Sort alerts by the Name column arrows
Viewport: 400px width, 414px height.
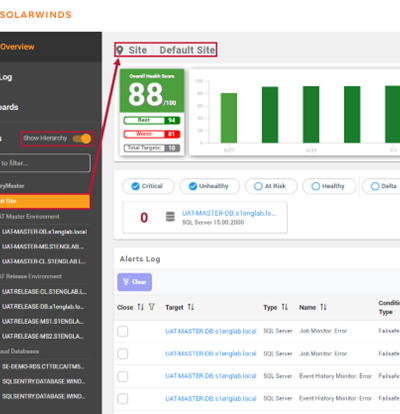coord(323,307)
